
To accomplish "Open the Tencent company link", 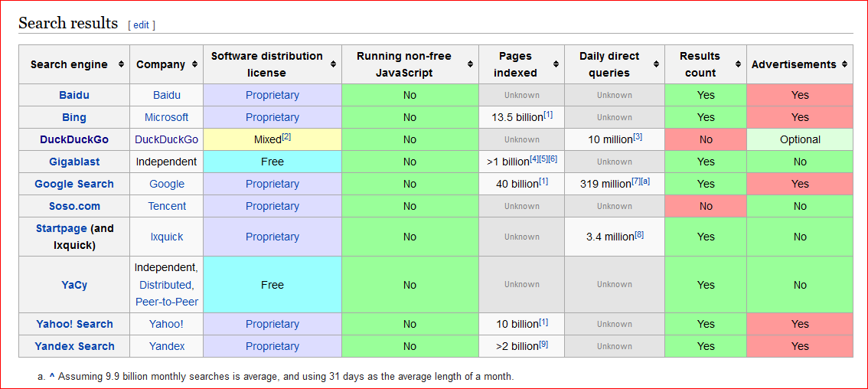I will pos(167,206).
